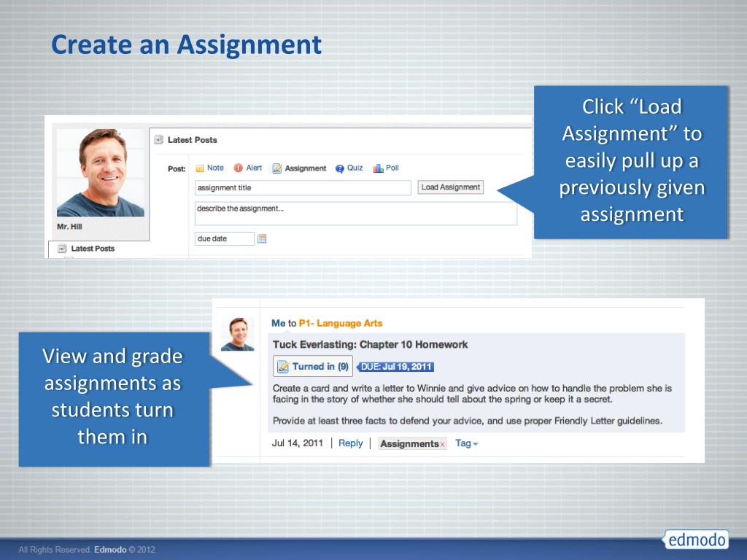Expand the Tag dropdown

click(466, 443)
